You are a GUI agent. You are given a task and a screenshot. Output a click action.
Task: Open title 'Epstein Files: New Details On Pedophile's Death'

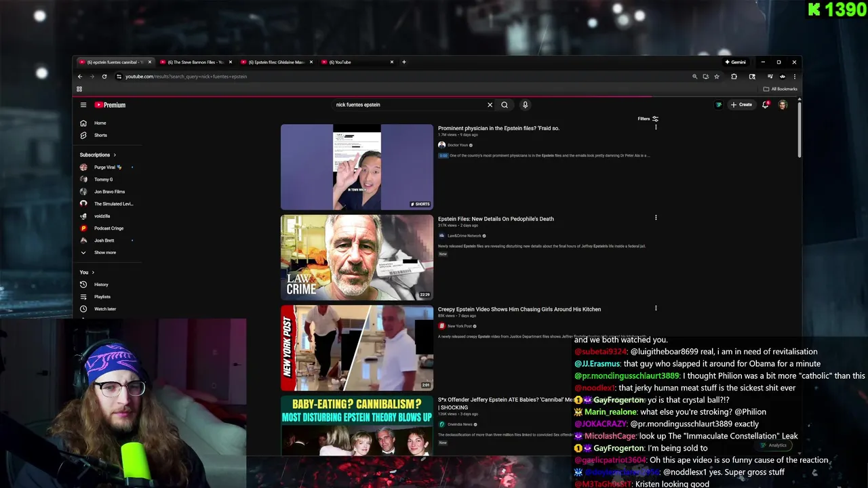496,219
